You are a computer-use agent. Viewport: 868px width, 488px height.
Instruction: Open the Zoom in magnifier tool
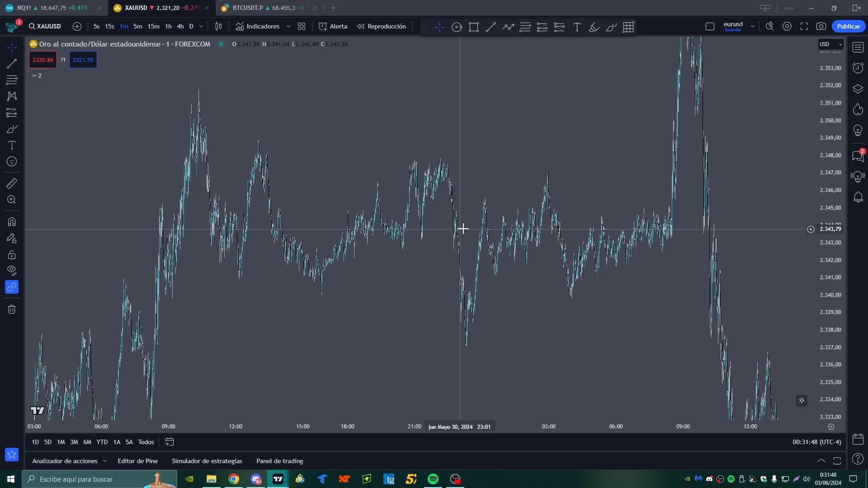point(12,200)
